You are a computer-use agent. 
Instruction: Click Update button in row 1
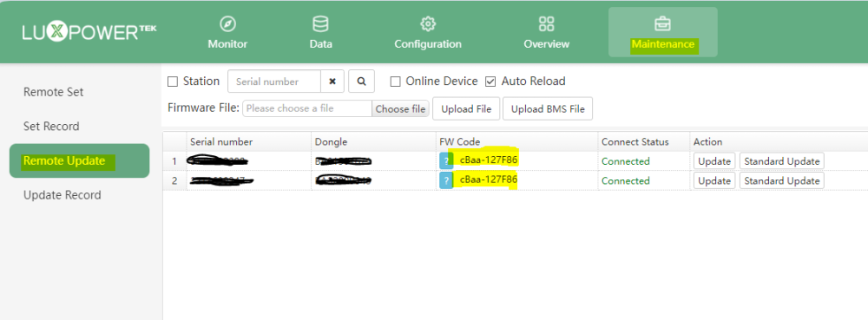(714, 161)
